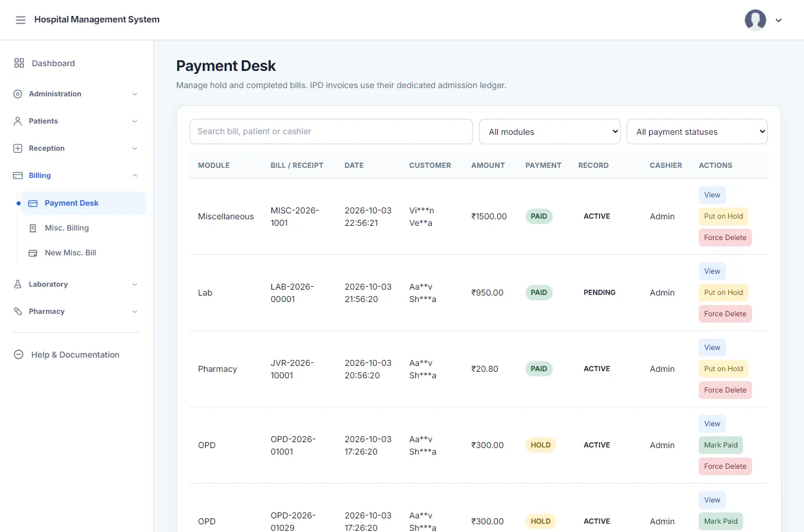This screenshot has width=804, height=532.
Task: Click the Laboratory flask icon
Action: coord(18,284)
